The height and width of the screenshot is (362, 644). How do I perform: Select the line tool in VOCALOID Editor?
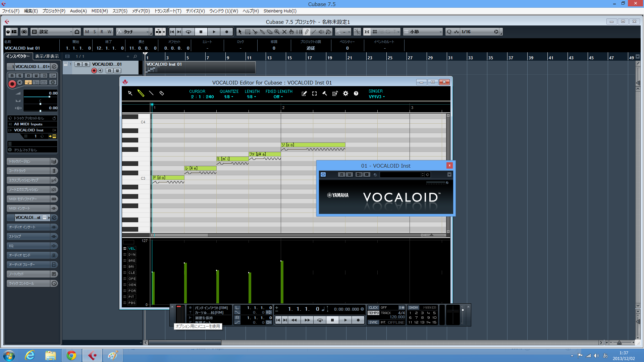pyautogui.click(x=151, y=93)
